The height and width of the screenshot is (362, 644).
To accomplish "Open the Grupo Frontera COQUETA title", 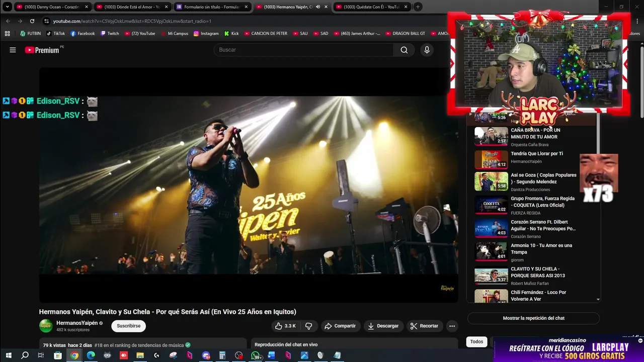I will tap(542, 202).
